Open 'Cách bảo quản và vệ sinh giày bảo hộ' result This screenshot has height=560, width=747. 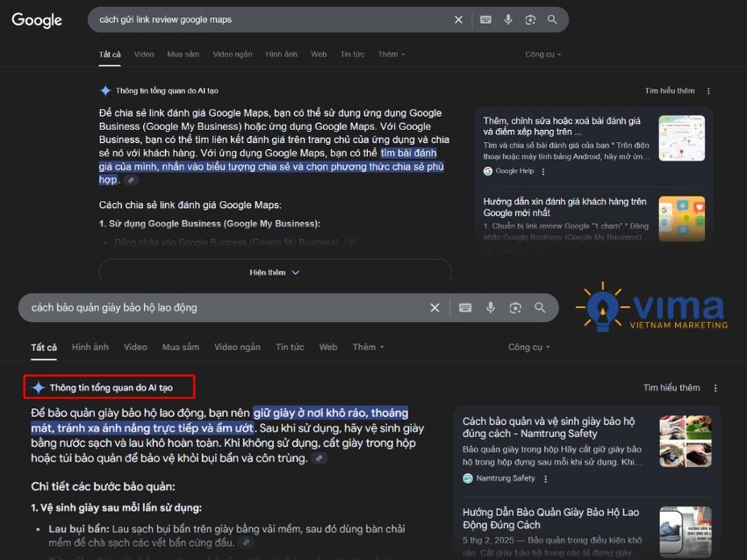point(549,427)
